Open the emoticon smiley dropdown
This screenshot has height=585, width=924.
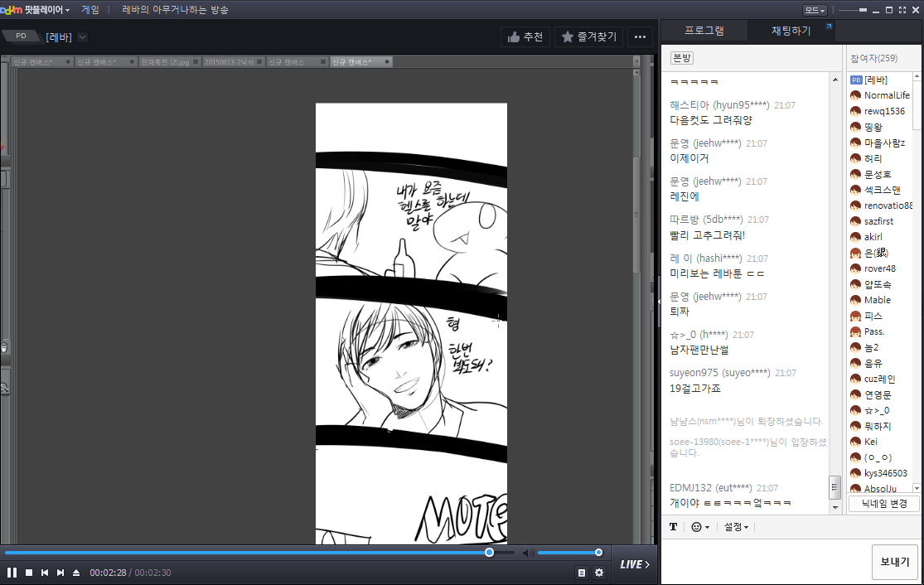point(699,527)
